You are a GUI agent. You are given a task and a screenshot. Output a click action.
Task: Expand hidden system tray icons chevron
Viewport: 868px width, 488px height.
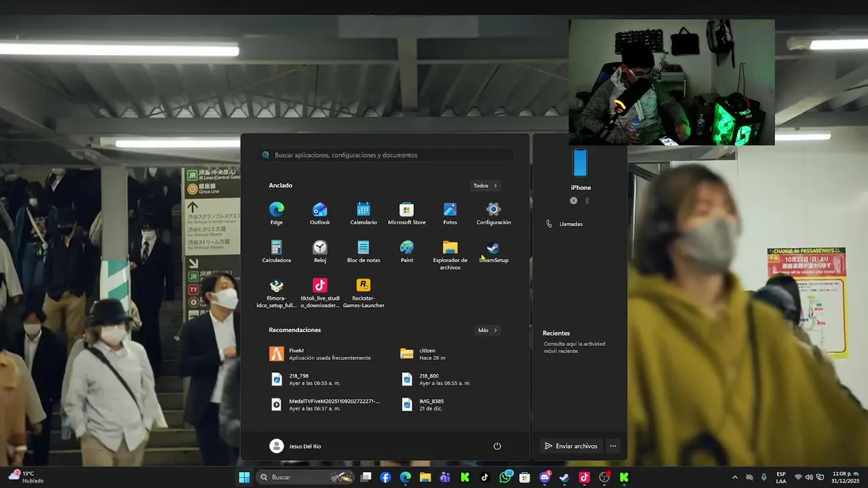pos(734,477)
